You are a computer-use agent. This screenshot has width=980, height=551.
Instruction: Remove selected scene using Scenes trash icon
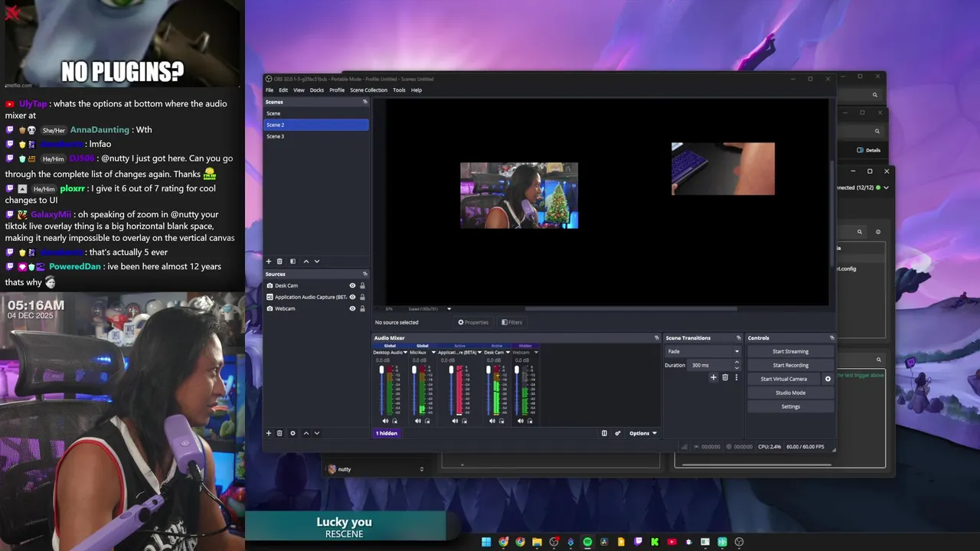coord(279,262)
